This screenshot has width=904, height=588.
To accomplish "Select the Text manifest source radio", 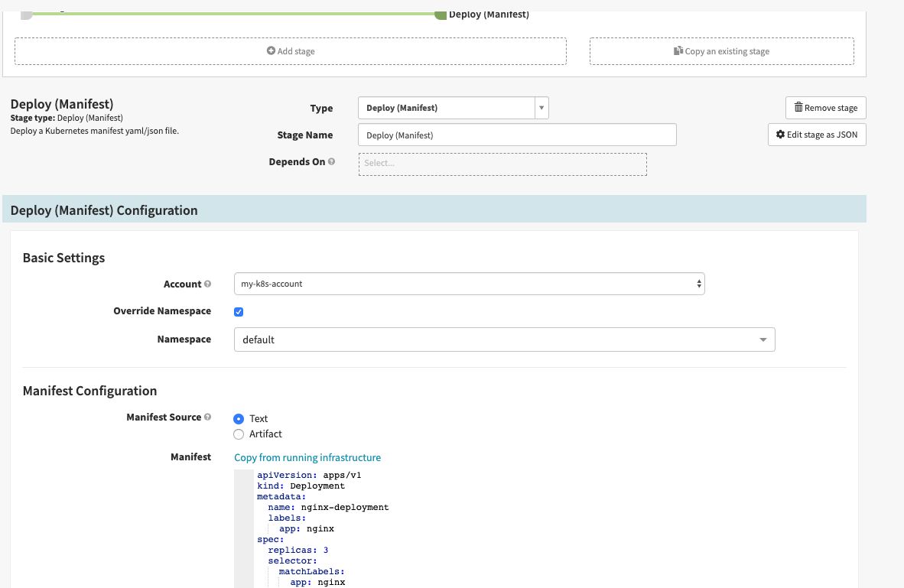I will point(239,419).
